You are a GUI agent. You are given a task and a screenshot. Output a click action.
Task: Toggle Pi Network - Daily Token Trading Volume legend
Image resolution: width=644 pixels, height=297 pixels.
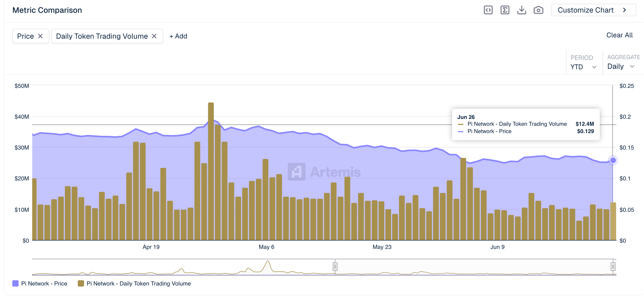tap(134, 284)
